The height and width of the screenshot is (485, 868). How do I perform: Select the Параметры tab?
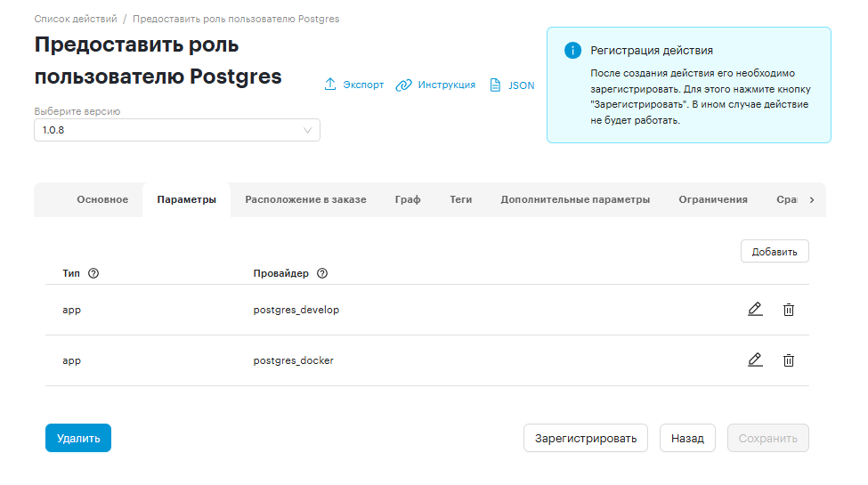(x=187, y=199)
